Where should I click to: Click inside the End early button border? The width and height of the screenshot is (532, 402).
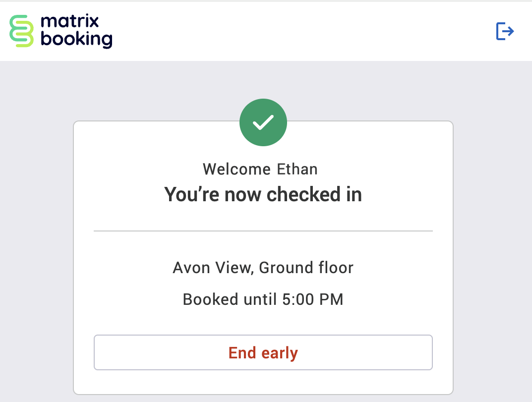pos(263,353)
